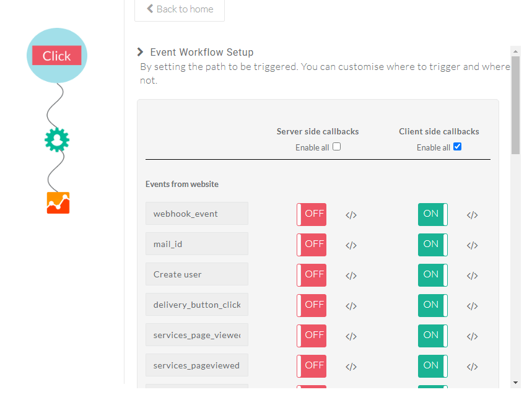This screenshot has width=532, height=400.
Task: Turn off client callback for Create user
Action: [432, 275]
